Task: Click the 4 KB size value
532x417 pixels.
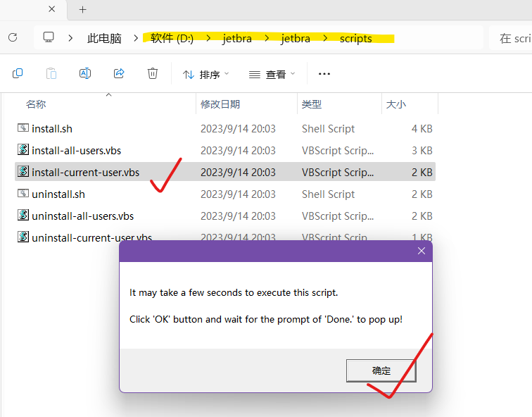Action: click(x=422, y=129)
